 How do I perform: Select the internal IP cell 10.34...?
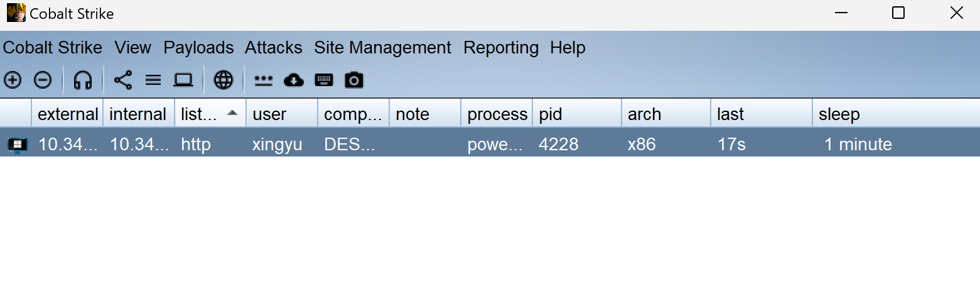[x=139, y=145]
